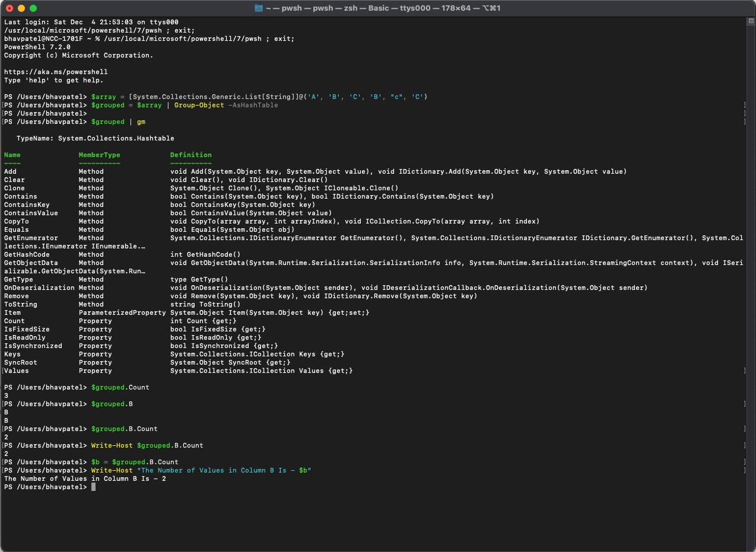Click the Group-Object command text
756x552 pixels.
tap(199, 105)
